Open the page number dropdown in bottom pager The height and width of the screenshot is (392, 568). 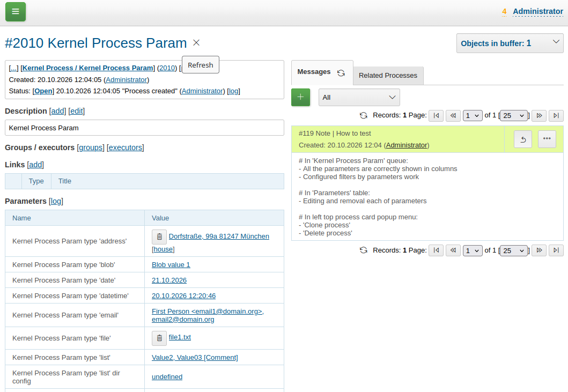473,250
